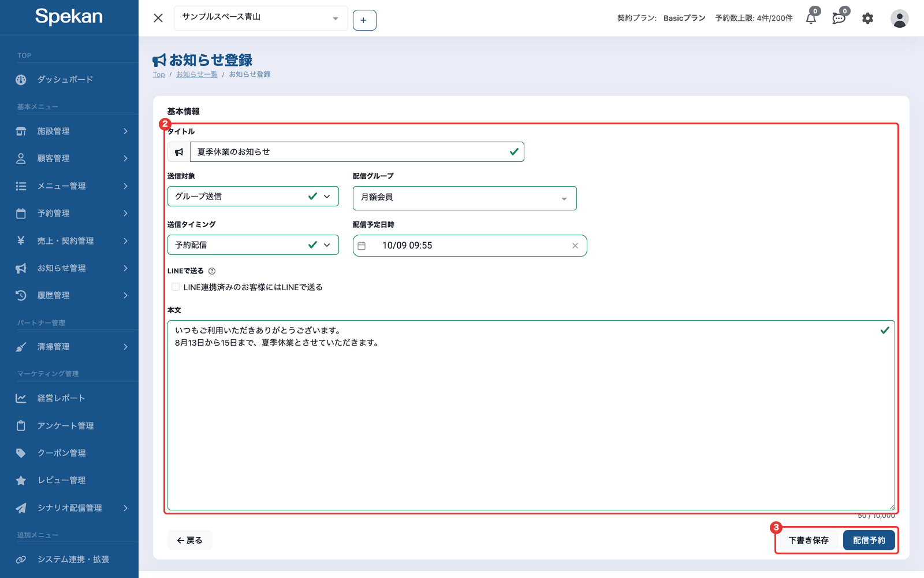This screenshot has height=578, width=924.
Task: Click into the 本文 text area
Action: [x=531, y=416]
